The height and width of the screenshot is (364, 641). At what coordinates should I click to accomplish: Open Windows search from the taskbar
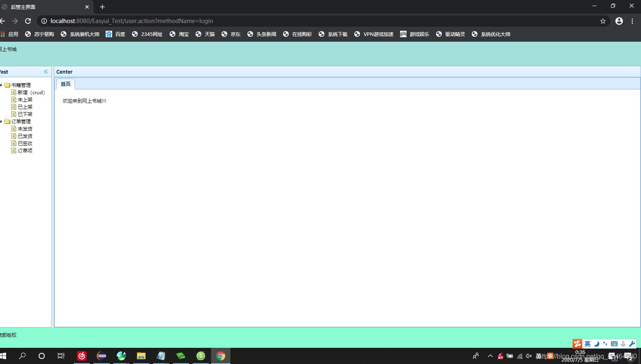click(22, 356)
